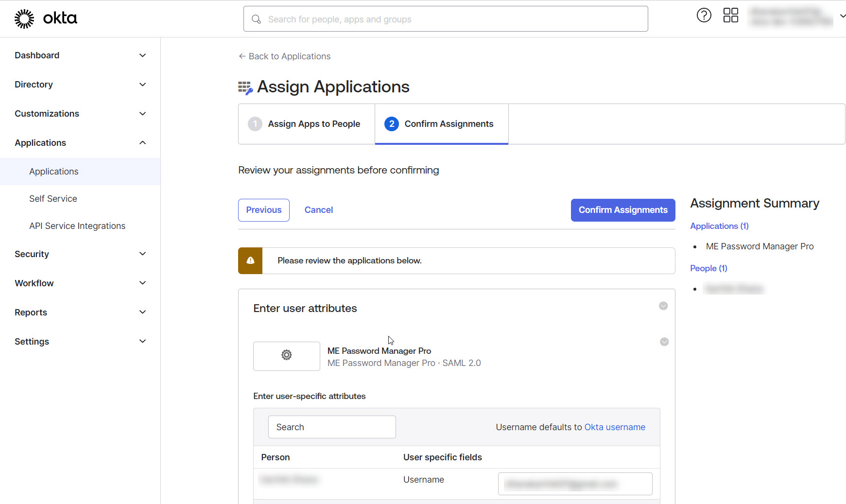Click the warning alert icon
Screen dimensions: 846x504
[250, 261]
